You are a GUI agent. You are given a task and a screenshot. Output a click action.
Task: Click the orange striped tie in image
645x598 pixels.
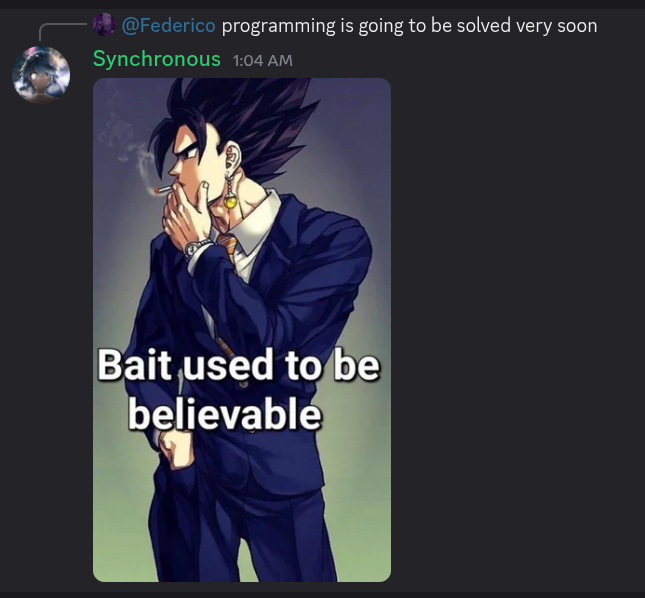[x=229, y=247]
